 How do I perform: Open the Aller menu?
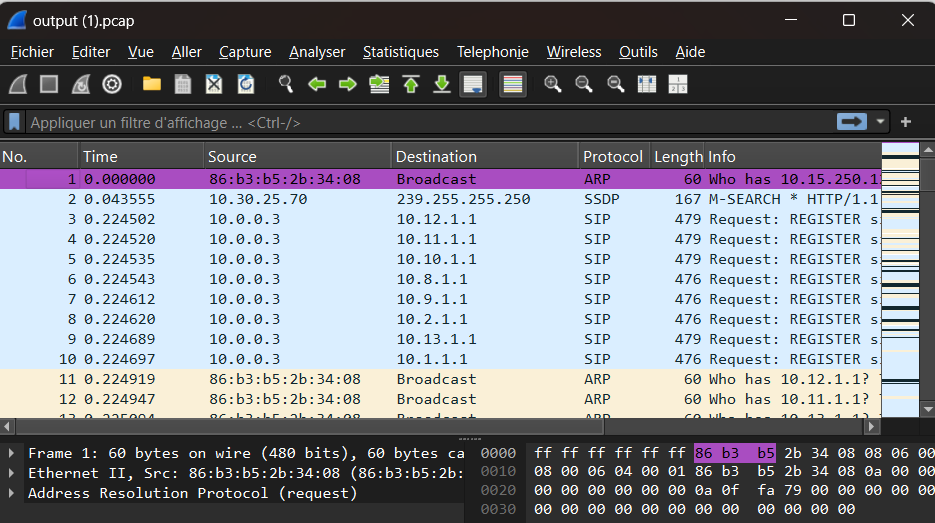[187, 52]
